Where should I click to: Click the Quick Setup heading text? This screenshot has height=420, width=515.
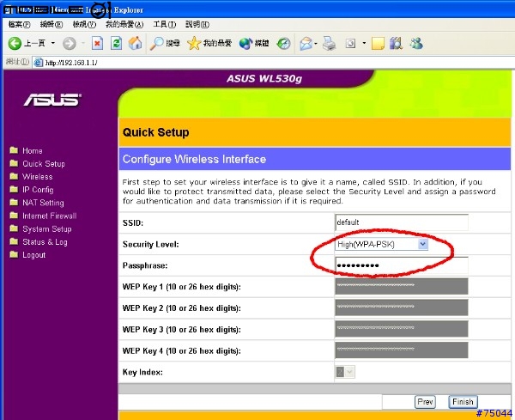(155, 132)
